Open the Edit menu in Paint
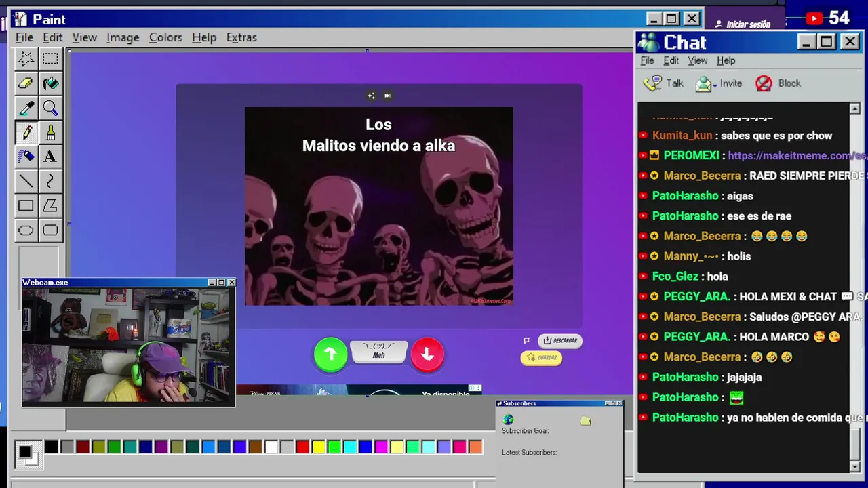This screenshot has width=868, height=488. coord(52,37)
